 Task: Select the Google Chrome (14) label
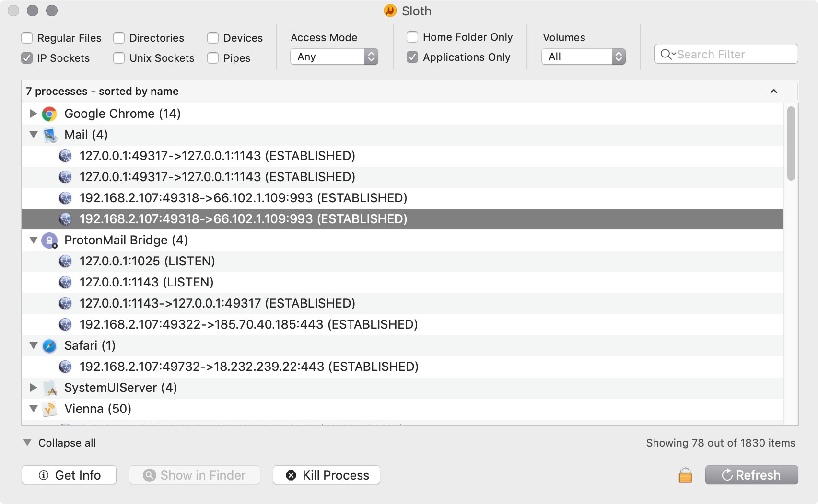[122, 114]
